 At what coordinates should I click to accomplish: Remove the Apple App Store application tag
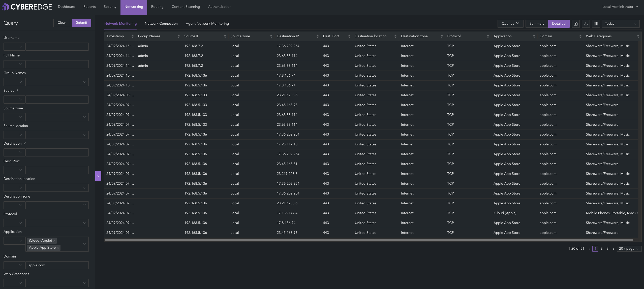(58, 248)
